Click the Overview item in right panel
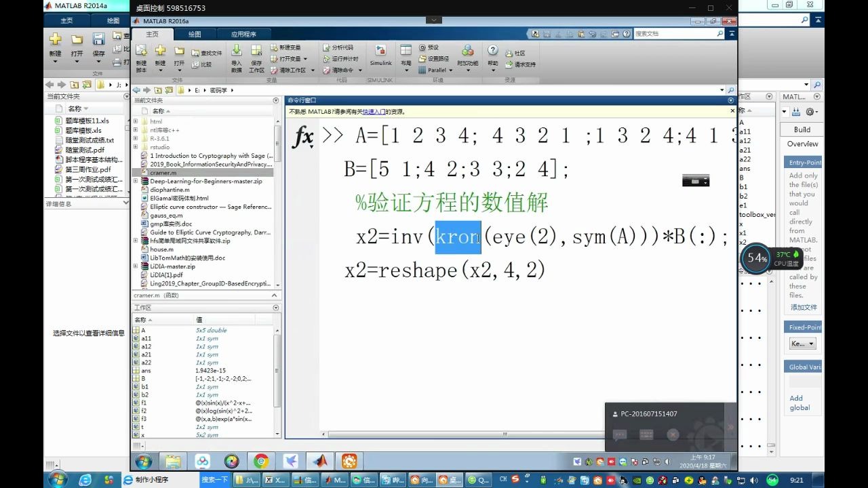The width and height of the screenshot is (868, 488). pos(802,144)
